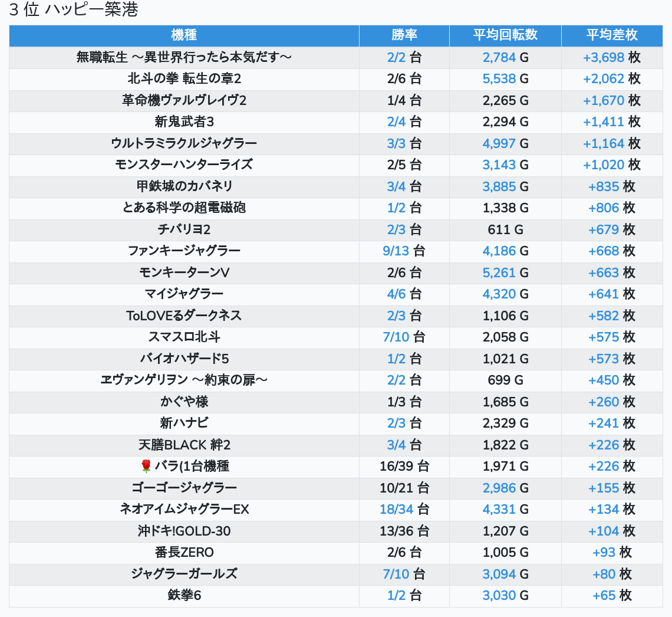
Task: Select the ジャグラーガールズ entry
Action: tap(184, 574)
